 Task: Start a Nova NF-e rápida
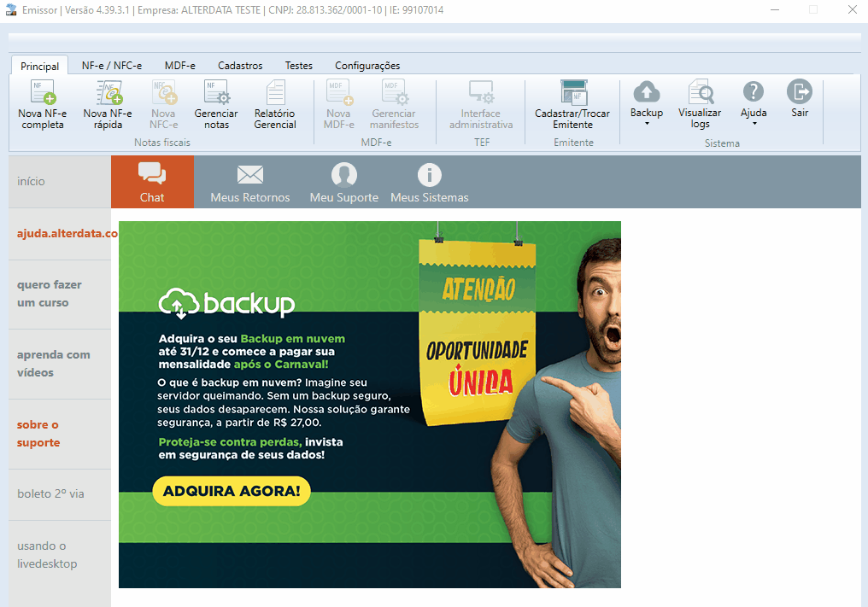(x=108, y=105)
